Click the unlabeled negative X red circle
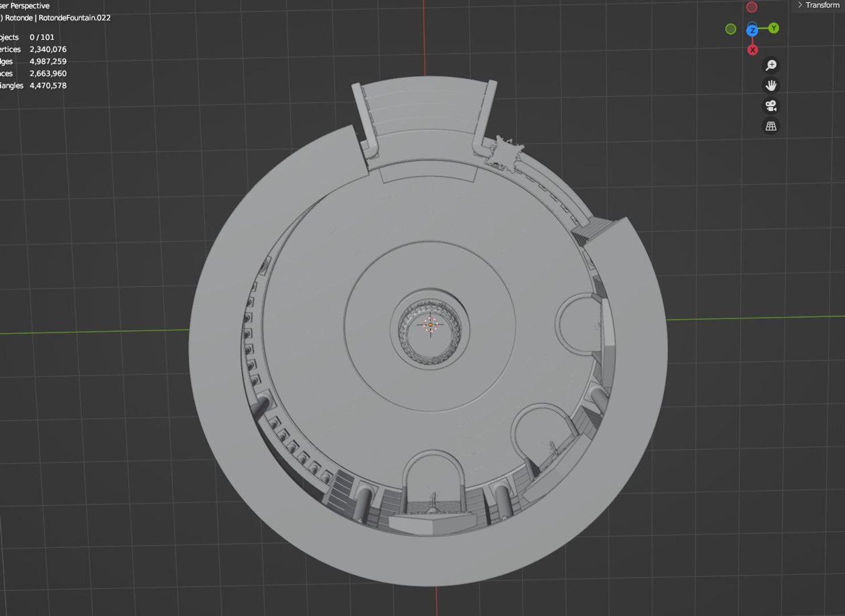The image size is (845, 616). point(752,7)
